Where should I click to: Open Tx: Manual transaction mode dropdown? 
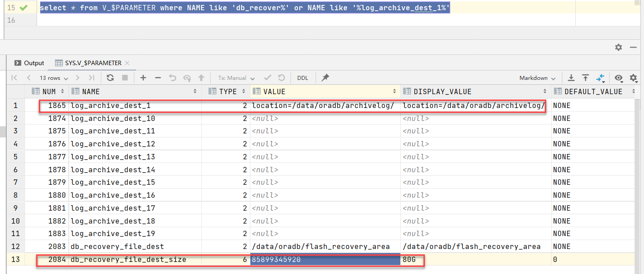pyautogui.click(x=237, y=78)
